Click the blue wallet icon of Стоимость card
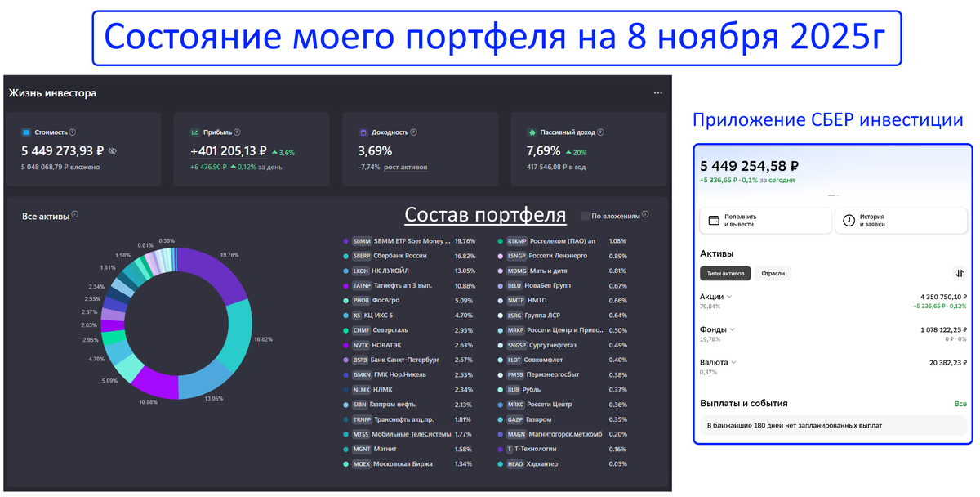 coord(26,132)
